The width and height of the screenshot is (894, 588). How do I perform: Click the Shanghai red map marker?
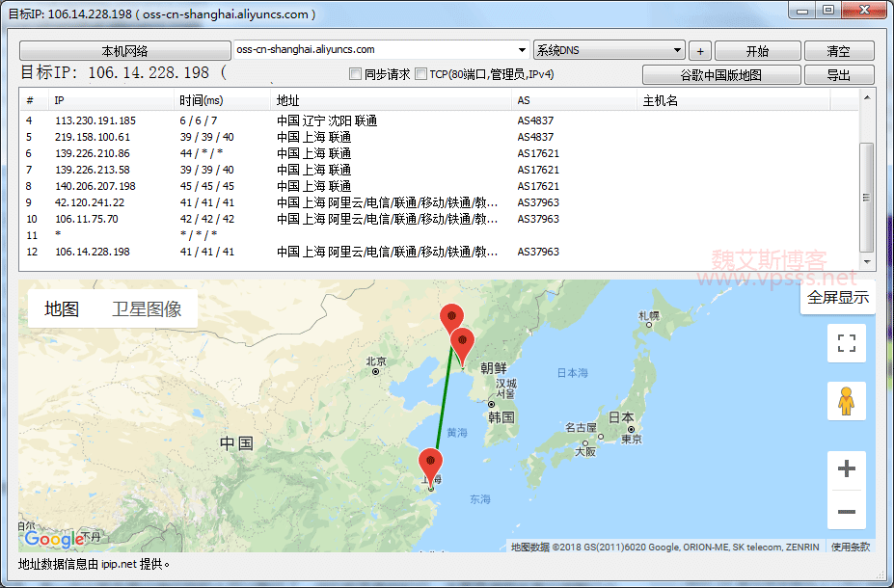point(430,464)
